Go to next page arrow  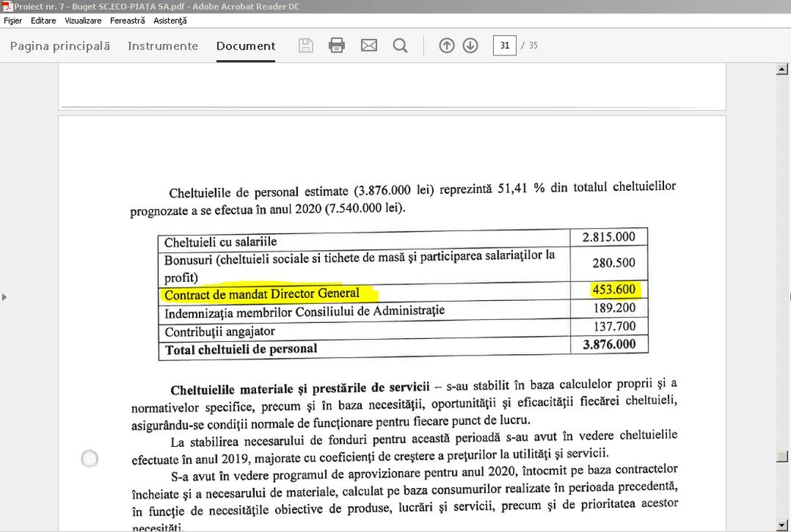coord(470,46)
